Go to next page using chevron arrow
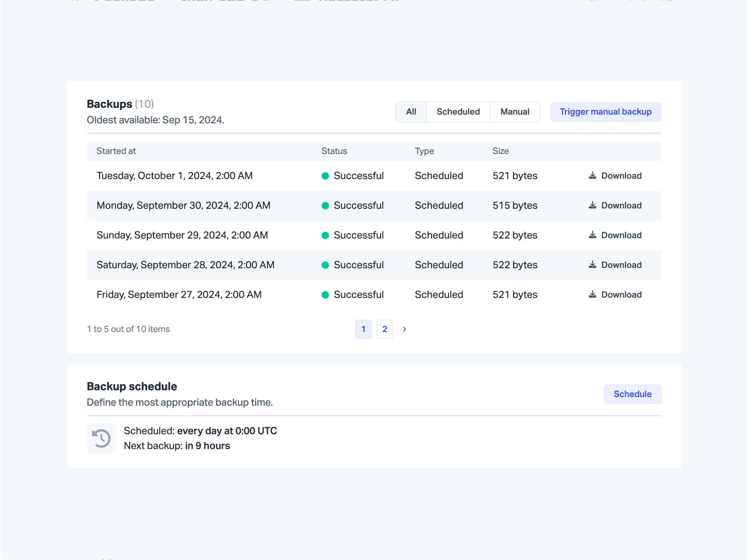 pos(404,329)
